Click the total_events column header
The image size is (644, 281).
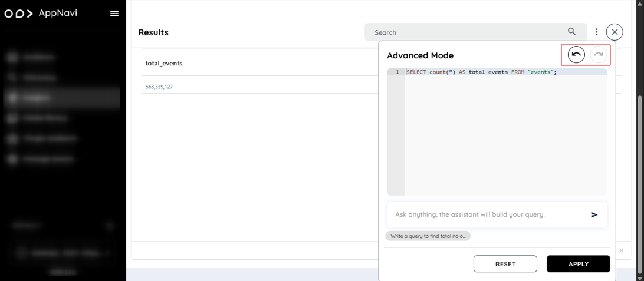[164, 63]
